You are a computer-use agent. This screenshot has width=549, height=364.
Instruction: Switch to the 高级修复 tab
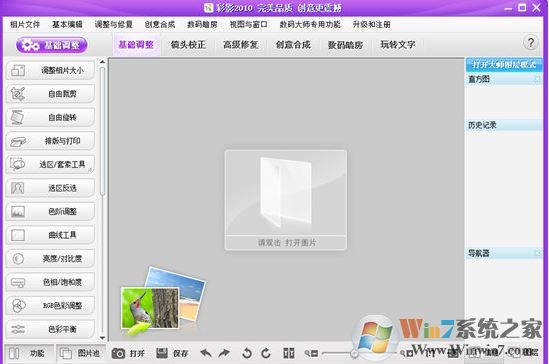click(241, 45)
